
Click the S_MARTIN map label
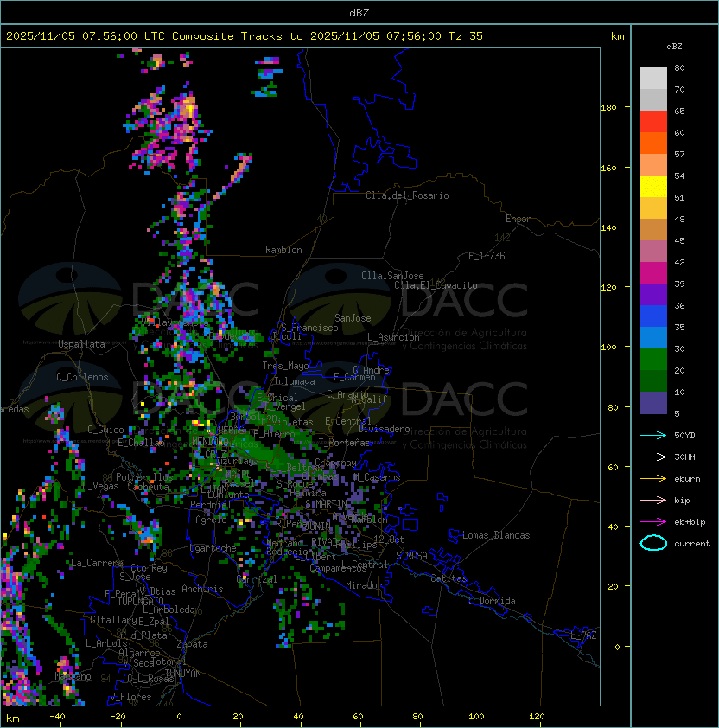(326, 504)
